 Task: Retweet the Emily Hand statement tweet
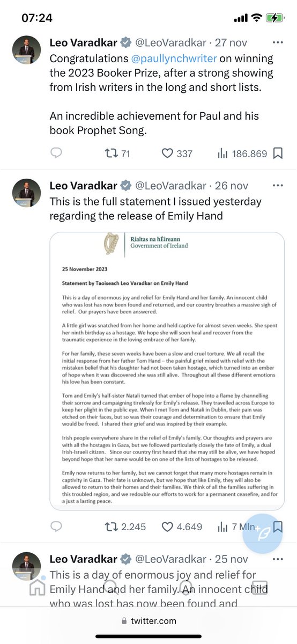click(x=125, y=526)
